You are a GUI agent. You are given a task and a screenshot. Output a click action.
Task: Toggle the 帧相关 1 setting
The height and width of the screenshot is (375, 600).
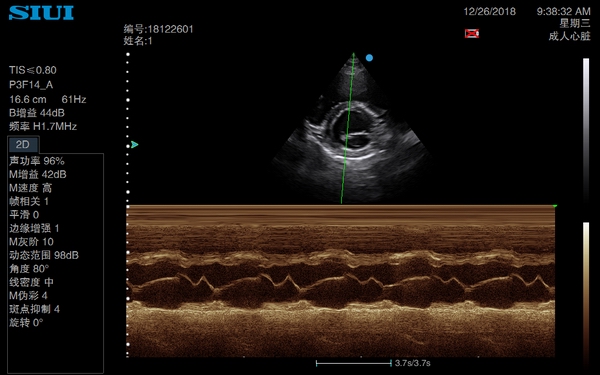(x=29, y=201)
